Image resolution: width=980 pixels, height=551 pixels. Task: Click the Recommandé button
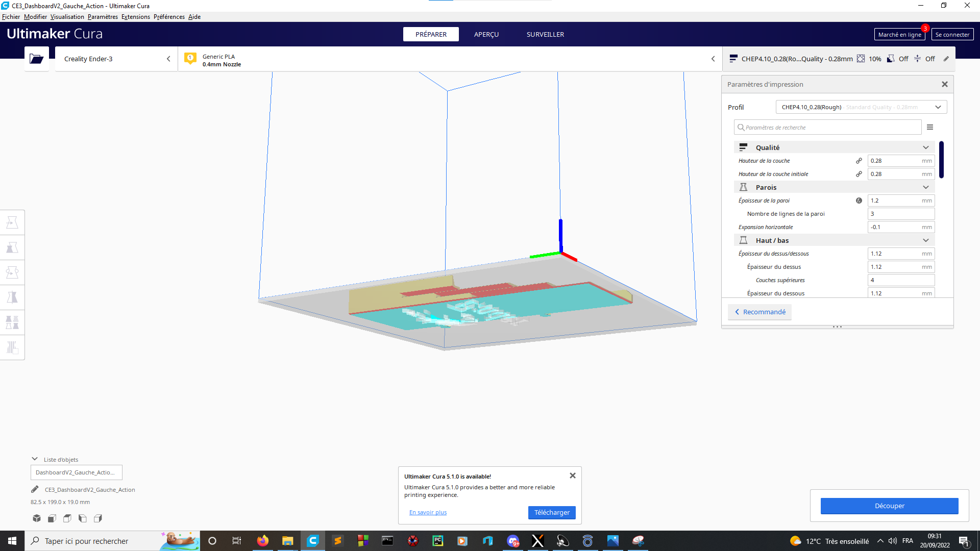pyautogui.click(x=759, y=312)
